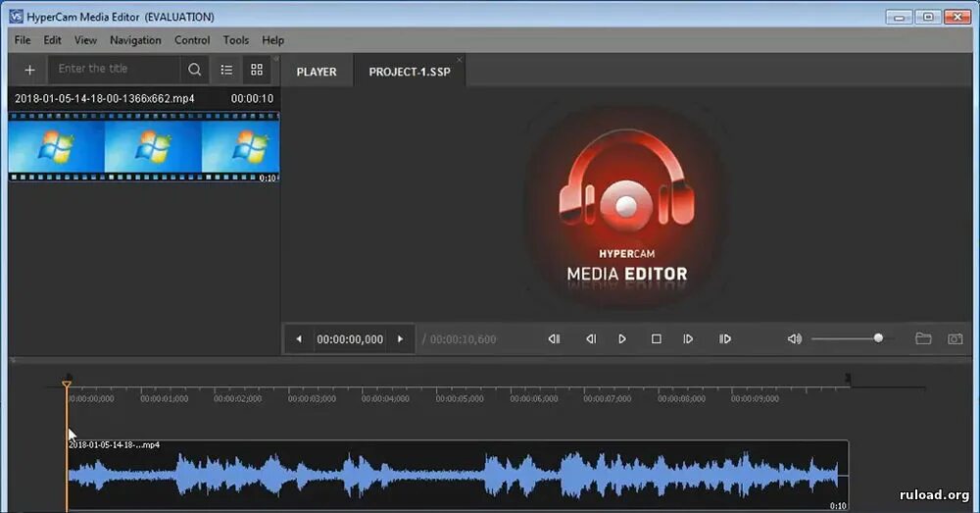Maximize the HyperCam Media Editor window
The image size is (980, 513).
pyautogui.click(x=928, y=17)
